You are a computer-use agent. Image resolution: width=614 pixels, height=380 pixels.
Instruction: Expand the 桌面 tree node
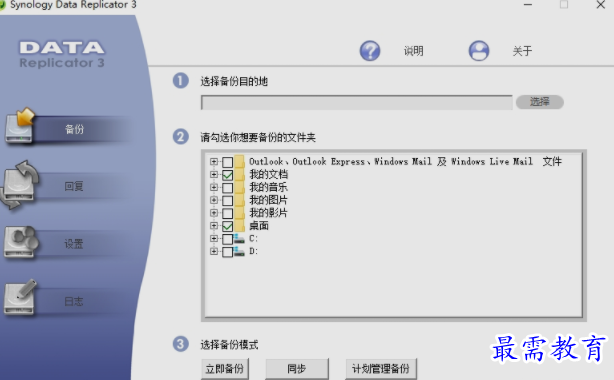tap(214, 226)
